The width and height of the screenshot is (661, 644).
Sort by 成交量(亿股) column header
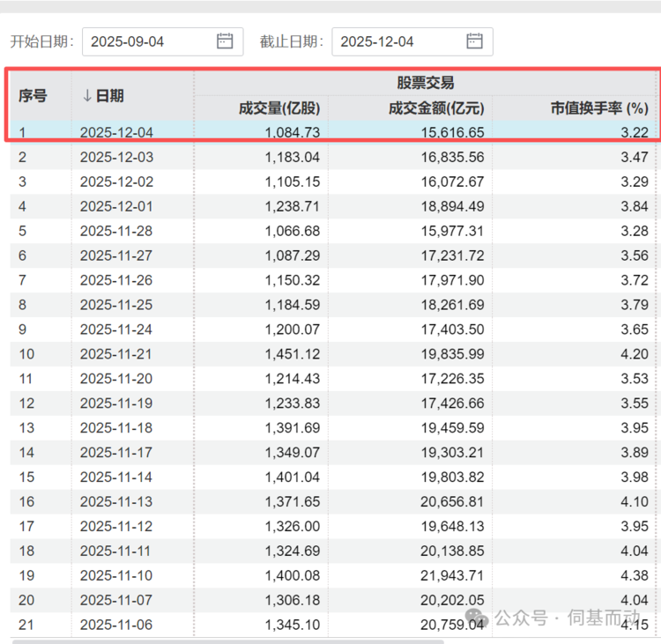(279, 109)
